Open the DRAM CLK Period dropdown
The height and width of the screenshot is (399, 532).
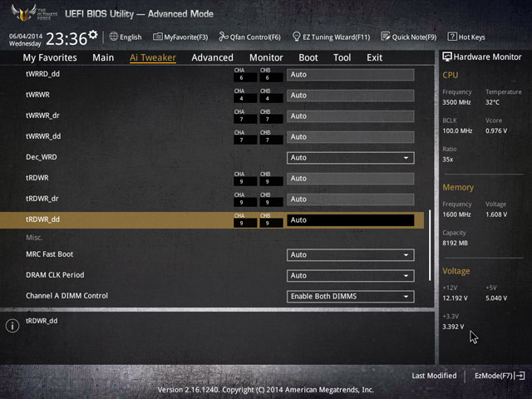pyautogui.click(x=351, y=275)
